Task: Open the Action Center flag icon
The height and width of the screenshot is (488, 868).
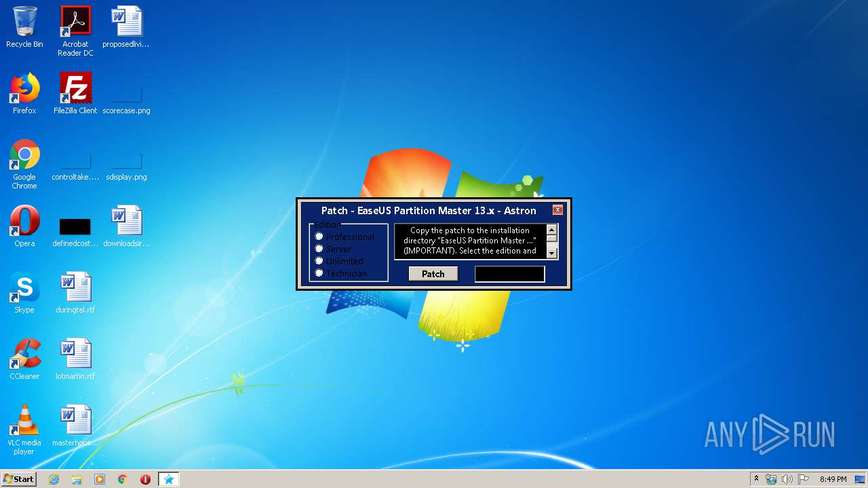Action: pyautogui.click(x=804, y=479)
